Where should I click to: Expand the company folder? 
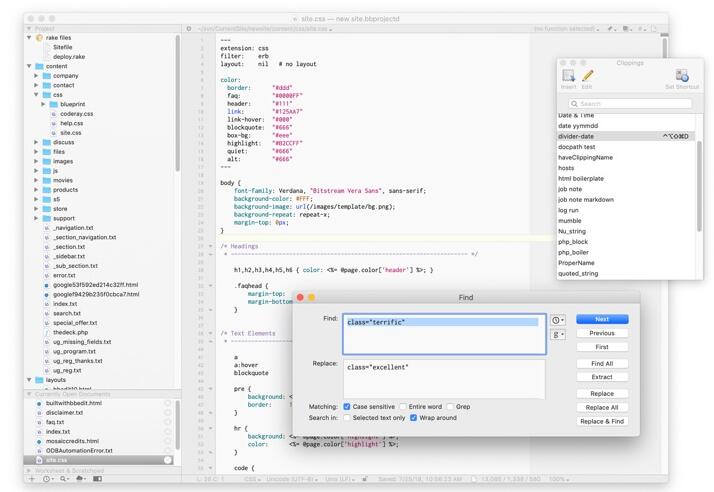(36, 76)
